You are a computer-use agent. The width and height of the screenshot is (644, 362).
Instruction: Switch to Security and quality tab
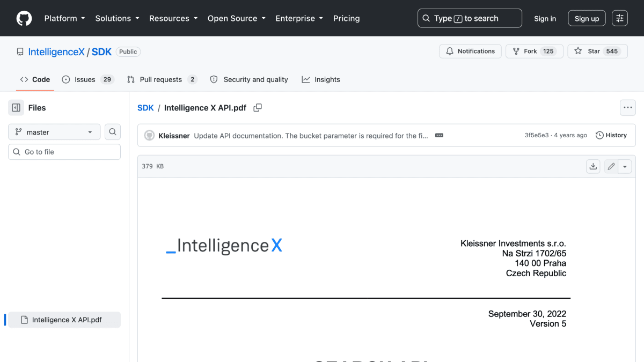249,79
